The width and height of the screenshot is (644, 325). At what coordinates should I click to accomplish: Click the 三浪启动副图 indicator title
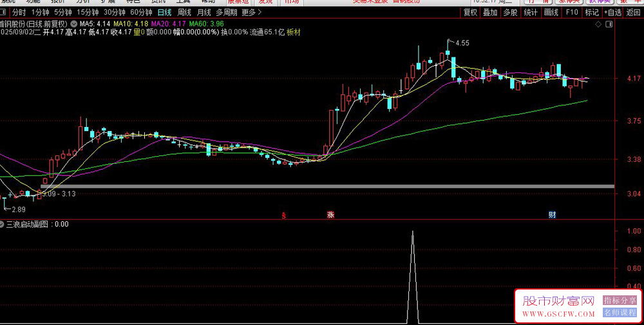tap(27, 224)
